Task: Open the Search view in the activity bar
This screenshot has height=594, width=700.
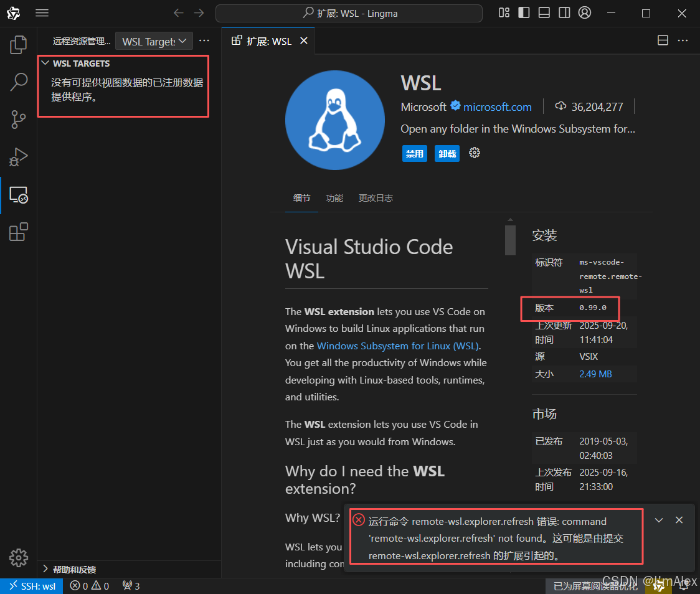Action: point(18,82)
